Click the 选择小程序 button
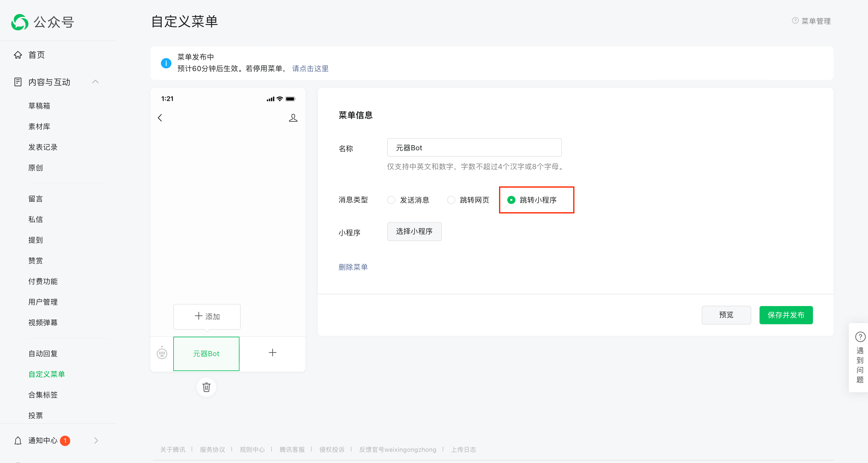This screenshot has width=868, height=463. 415,232
